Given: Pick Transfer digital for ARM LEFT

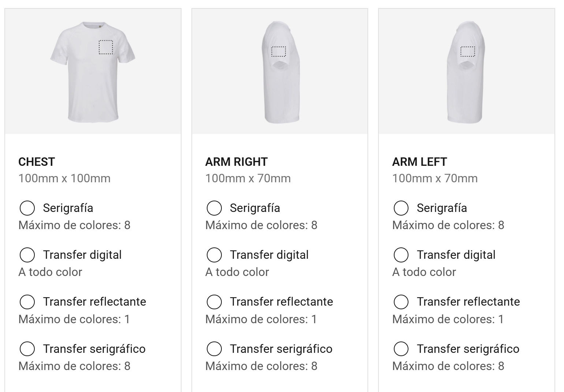Looking at the screenshot, I should point(401,255).
